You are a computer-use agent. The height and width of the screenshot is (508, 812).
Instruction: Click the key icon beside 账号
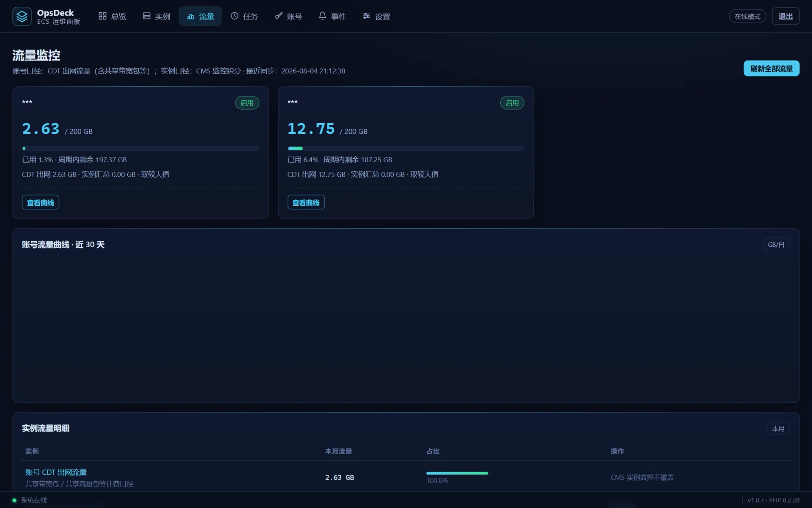[278, 16]
